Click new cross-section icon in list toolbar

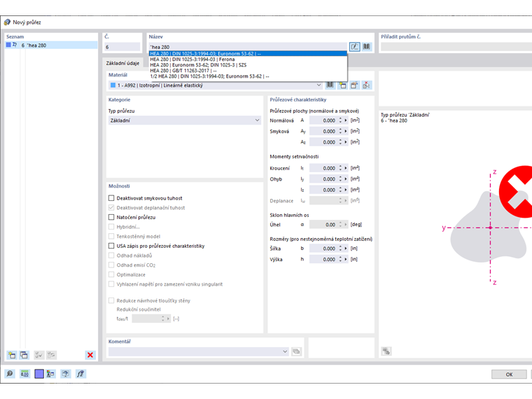tap(12, 355)
